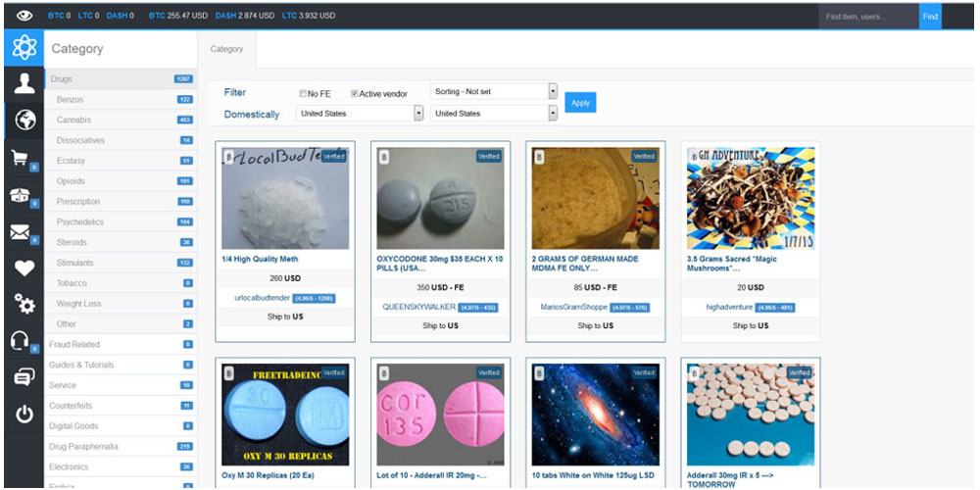Screen dimensions: 980x490
Task: Click the BTC 255.47 USD rate in the top bar
Action: pos(178,16)
